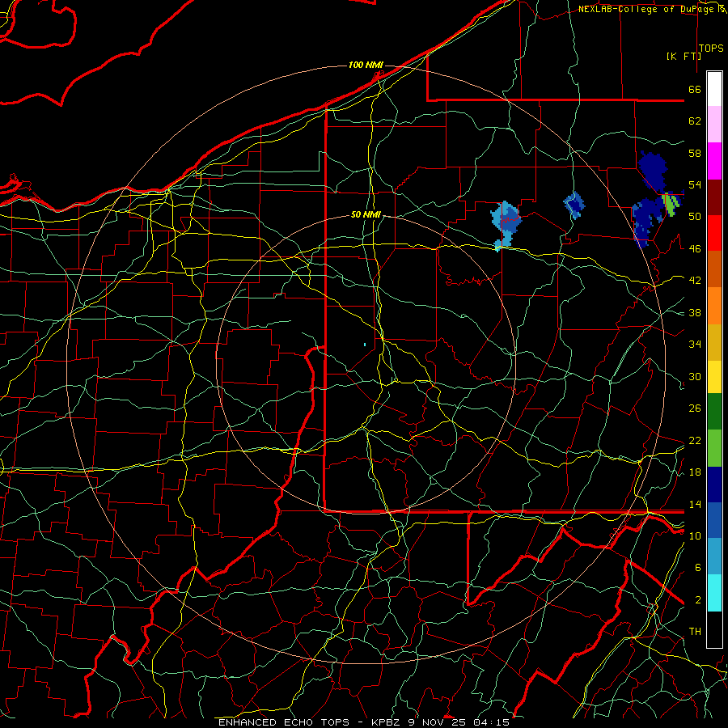Image resolution: width=728 pixels, height=728 pixels.
Task: Click the "10" legend value
Action: point(695,535)
